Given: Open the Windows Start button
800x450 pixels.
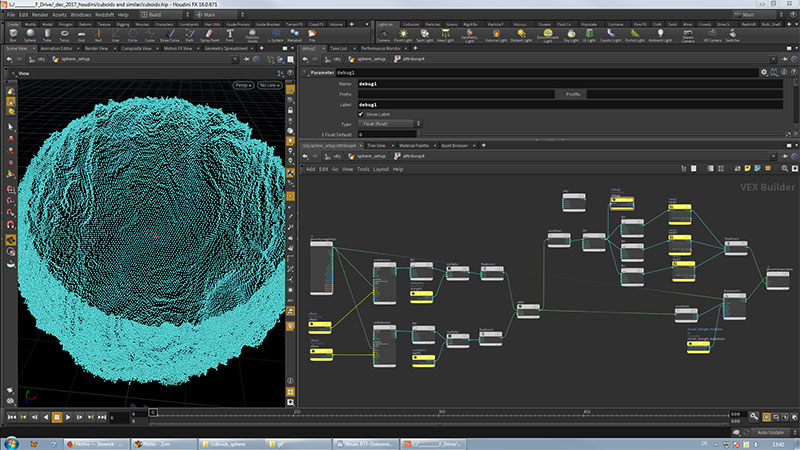Looking at the screenshot, I should tap(10, 443).
